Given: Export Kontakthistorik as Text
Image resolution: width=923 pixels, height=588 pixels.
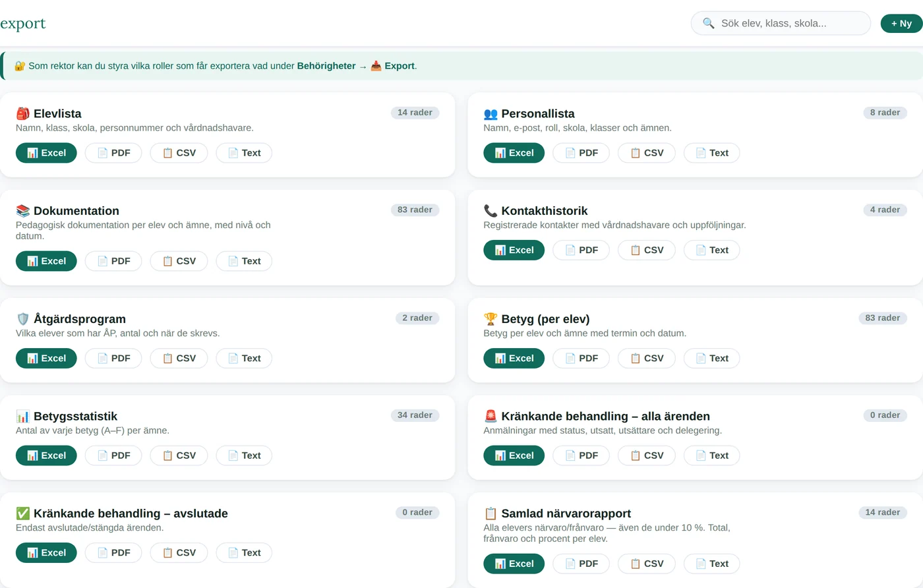Looking at the screenshot, I should pos(712,250).
